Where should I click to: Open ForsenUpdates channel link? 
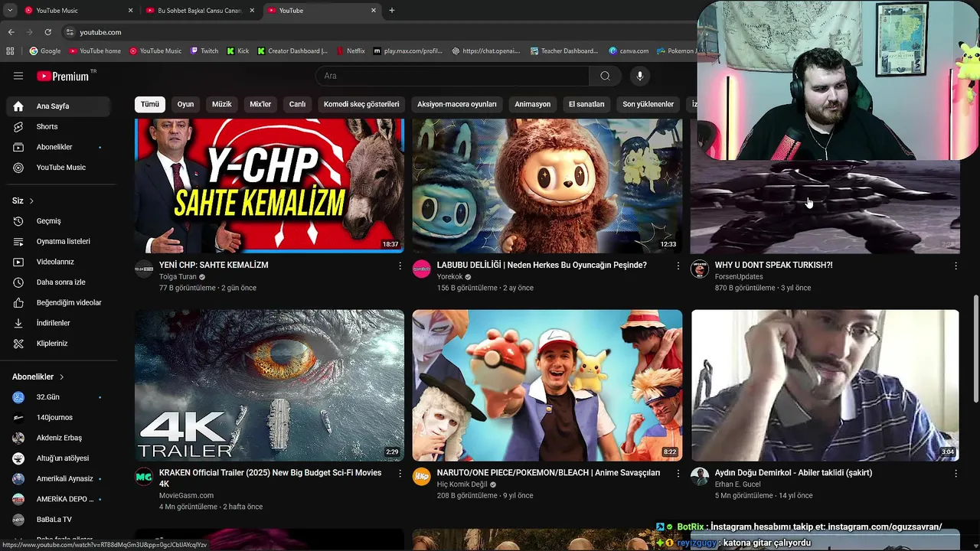point(739,277)
